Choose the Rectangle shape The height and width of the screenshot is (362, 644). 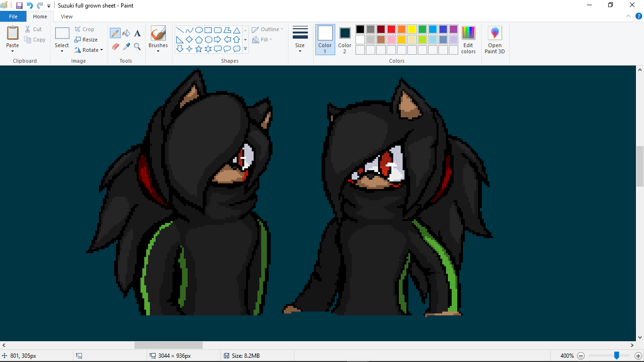click(x=208, y=30)
